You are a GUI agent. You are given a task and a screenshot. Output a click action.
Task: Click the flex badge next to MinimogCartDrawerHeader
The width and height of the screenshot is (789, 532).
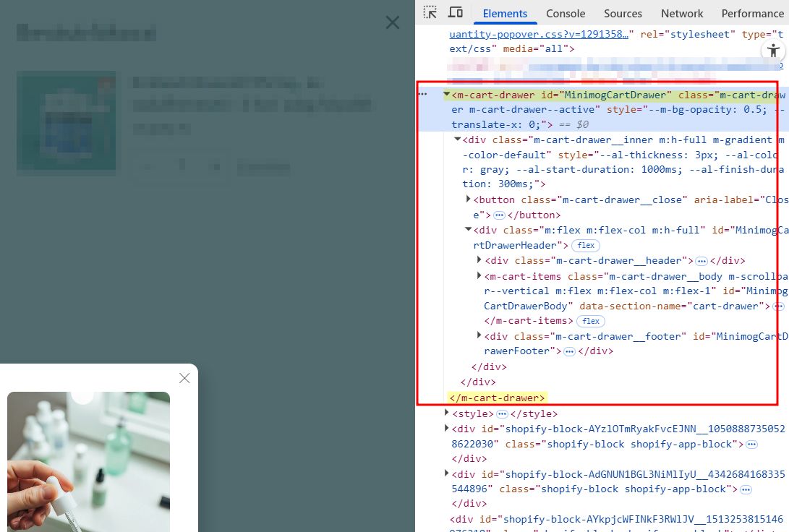(x=586, y=246)
